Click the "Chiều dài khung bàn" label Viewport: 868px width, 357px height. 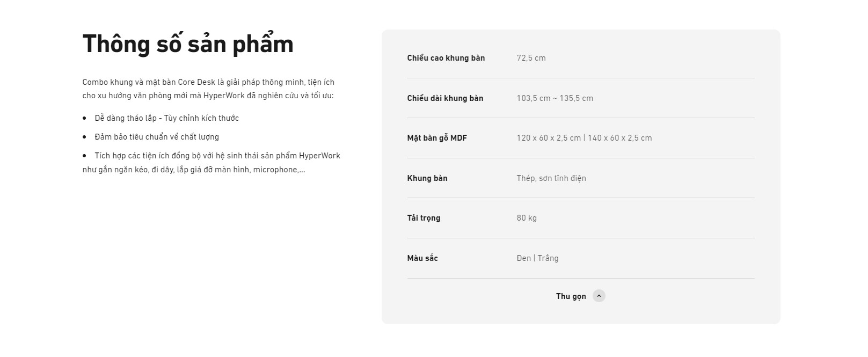[445, 98]
